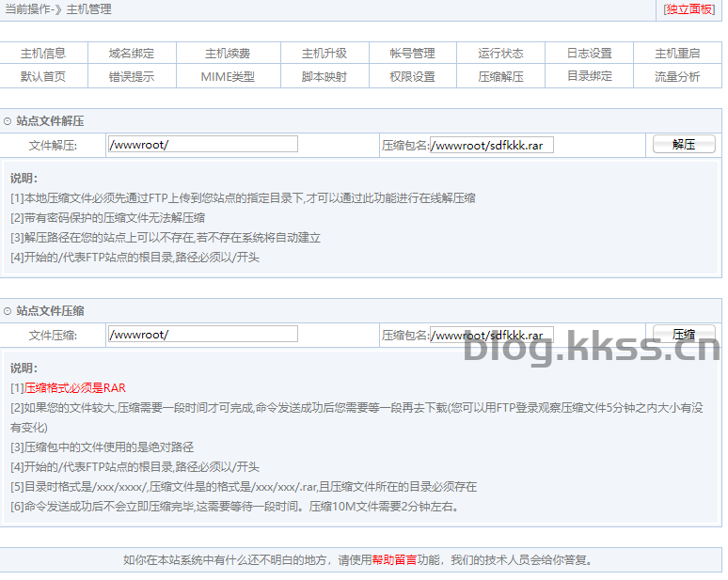728x580 pixels.
Task: Open the 主机信息 tab
Action: click(43, 54)
